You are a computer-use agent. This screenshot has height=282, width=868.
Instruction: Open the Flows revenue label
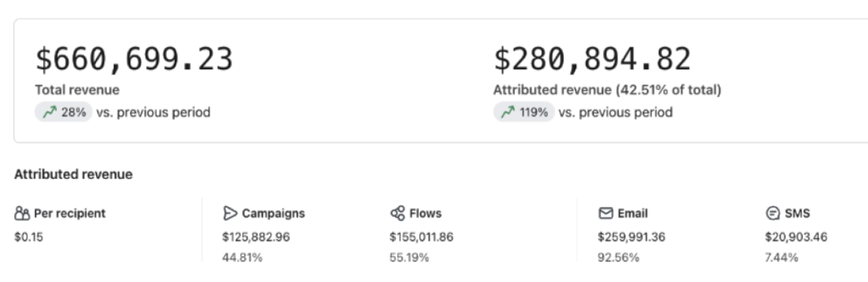pos(425,213)
